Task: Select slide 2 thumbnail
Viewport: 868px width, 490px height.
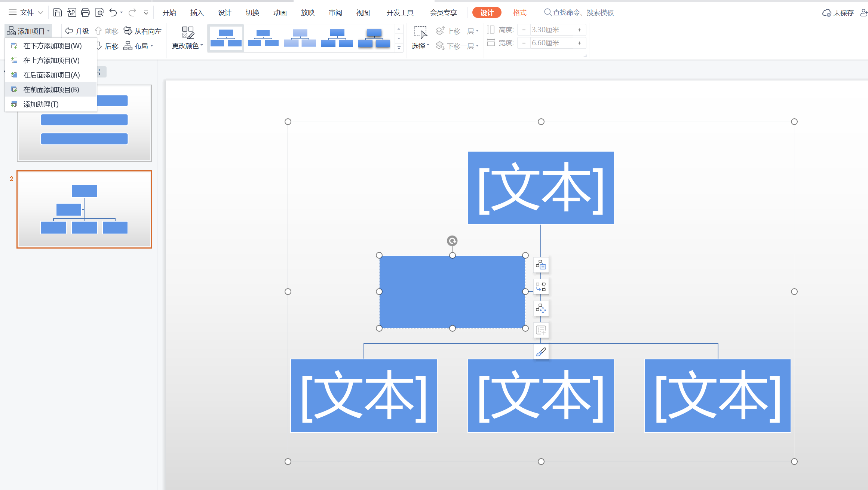Action: [84, 209]
